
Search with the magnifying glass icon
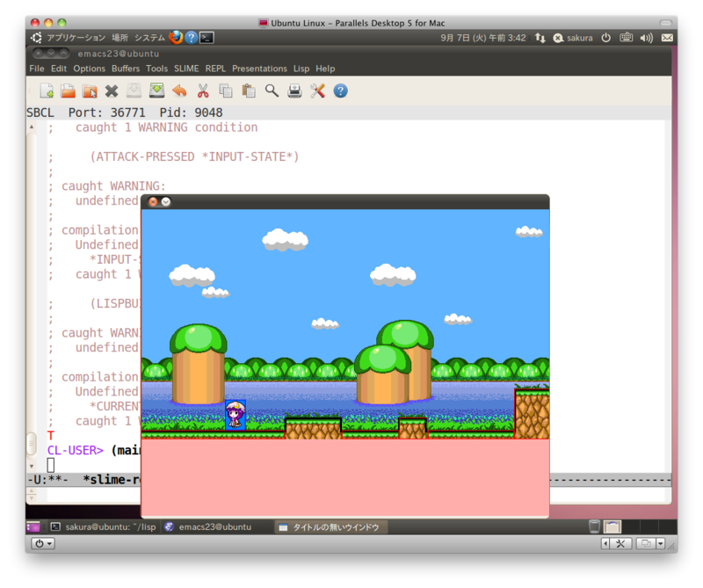[272, 91]
